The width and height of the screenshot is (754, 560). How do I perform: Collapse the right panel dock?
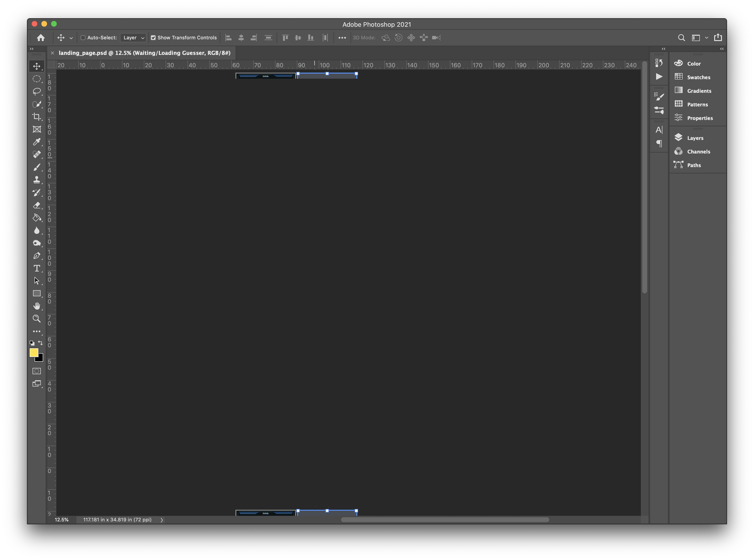[721, 49]
